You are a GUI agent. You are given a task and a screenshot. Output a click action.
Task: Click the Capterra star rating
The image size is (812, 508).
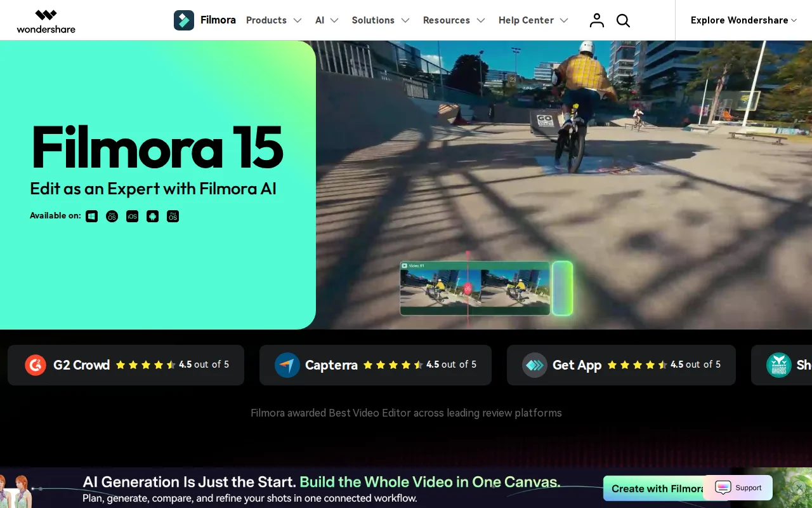point(393,365)
